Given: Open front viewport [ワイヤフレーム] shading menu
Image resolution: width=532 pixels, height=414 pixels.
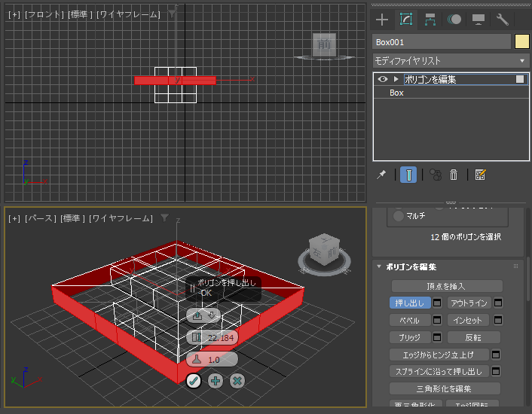Looking at the screenshot, I should tap(128, 14).
